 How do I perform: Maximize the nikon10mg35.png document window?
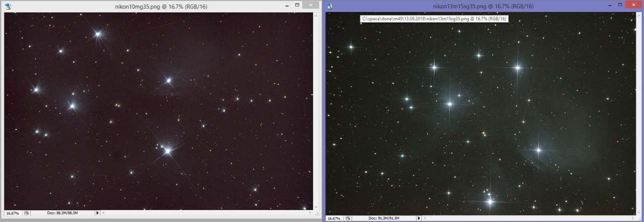pos(297,6)
